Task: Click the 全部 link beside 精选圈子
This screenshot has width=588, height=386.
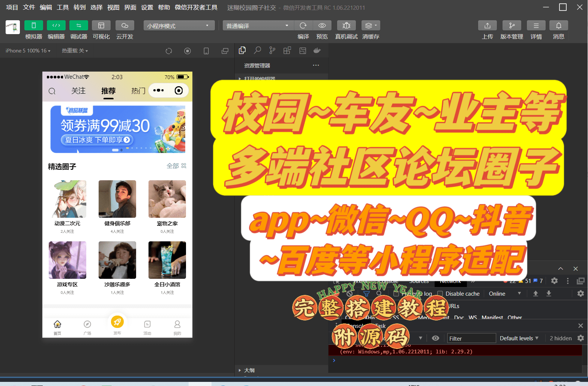Action: (176, 166)
